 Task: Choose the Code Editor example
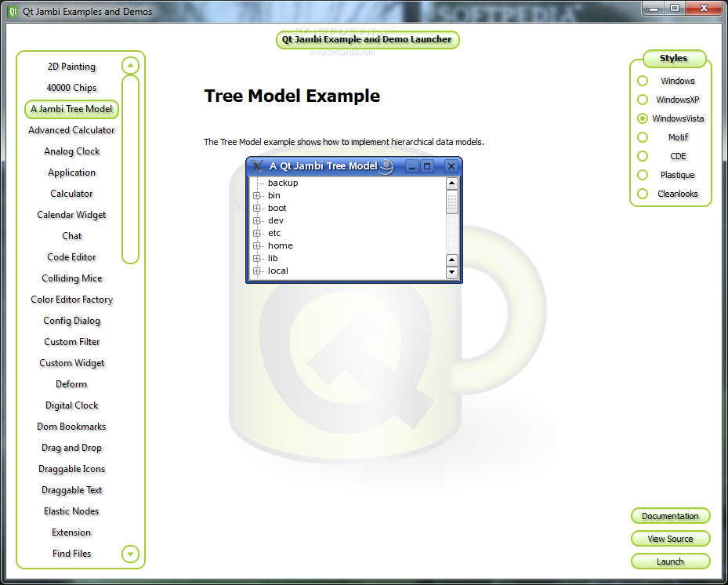point(71,257)
